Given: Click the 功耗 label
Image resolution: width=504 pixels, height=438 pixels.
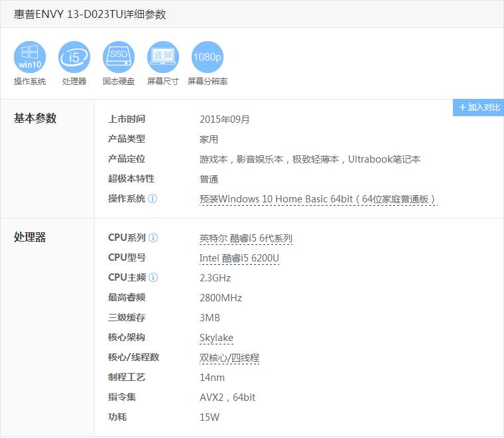Looking at the screenshot, I should tap(117, 417).
